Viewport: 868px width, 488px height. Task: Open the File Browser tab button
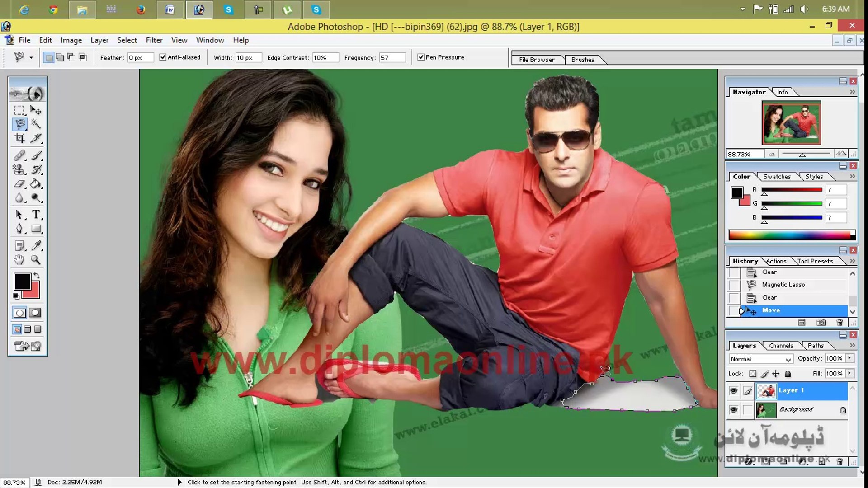[x=537, y=60]
